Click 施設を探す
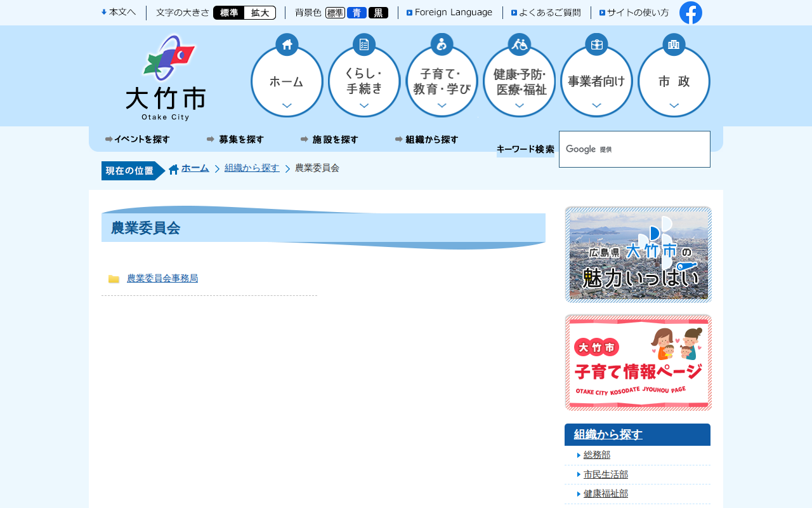Screen dimensions: 812x508 click(329, 140)
